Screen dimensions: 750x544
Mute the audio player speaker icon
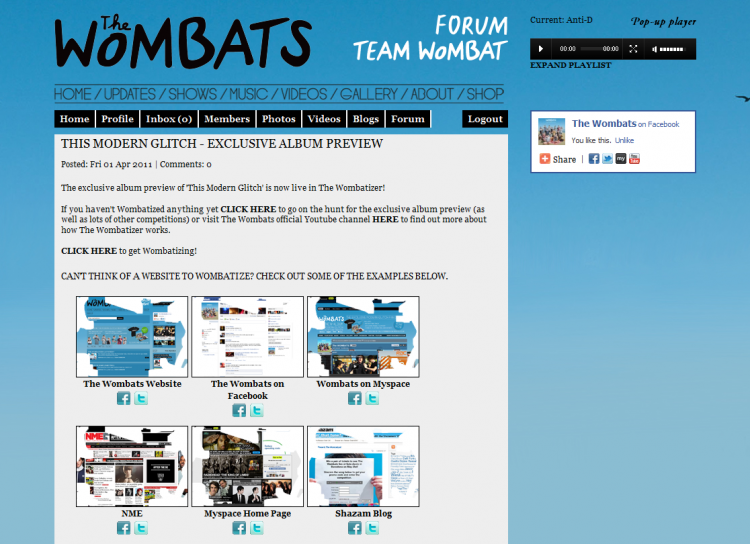[655, 49]
